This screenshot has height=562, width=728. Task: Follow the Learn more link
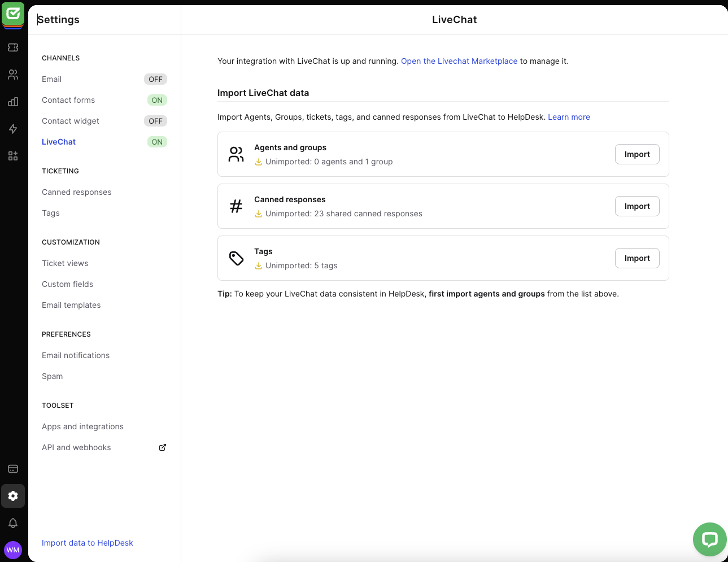pos(569,117)
